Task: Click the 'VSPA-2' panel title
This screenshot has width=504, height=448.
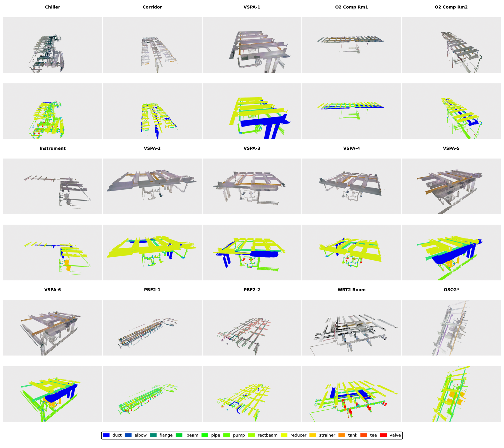Action: [x=152, y=148]
